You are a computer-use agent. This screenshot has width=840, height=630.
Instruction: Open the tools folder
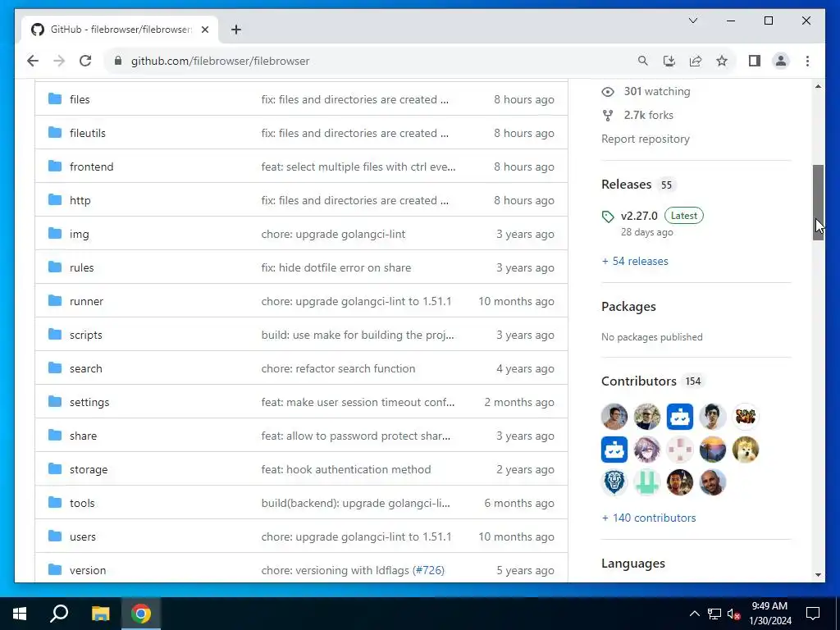point(82,504)
